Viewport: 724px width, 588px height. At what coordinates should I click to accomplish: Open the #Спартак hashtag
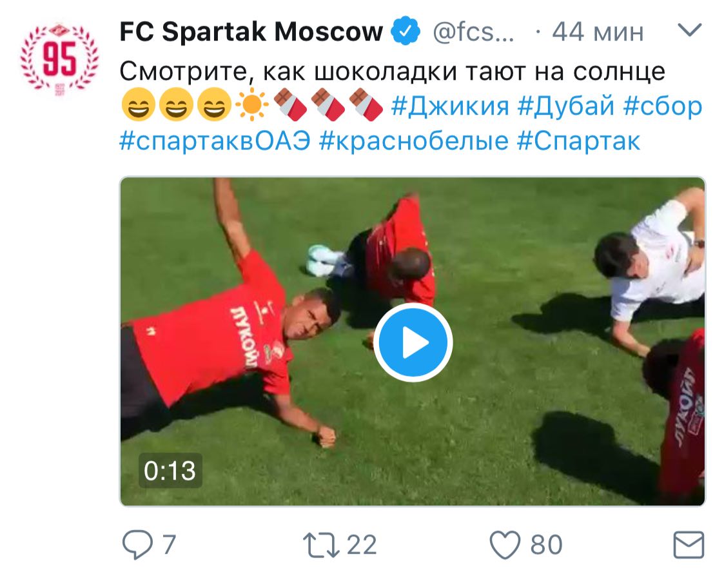578,141
